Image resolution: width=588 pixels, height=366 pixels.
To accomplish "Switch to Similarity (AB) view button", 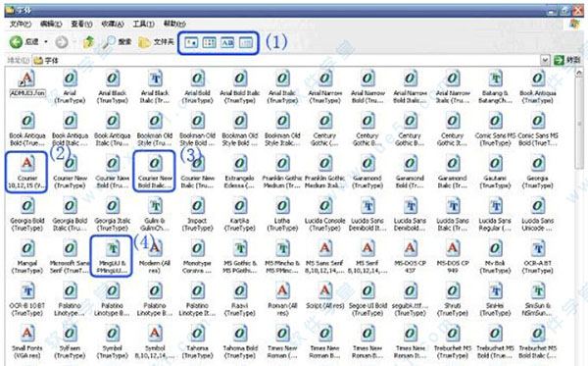I will click(227, 43).
